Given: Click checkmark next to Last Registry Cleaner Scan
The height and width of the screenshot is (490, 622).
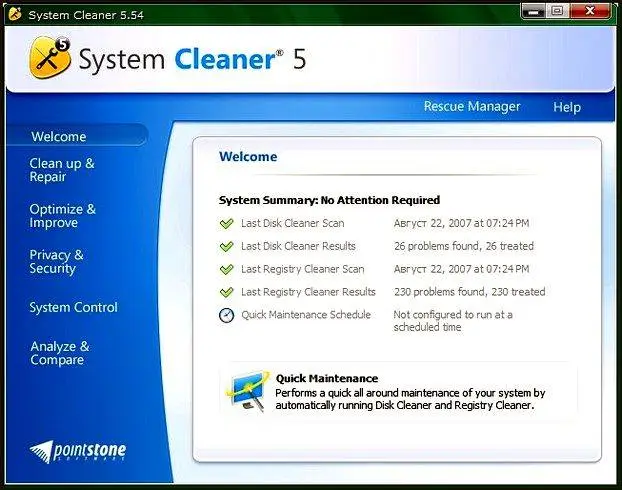Looking at the screenshot, I should (227, 269).
